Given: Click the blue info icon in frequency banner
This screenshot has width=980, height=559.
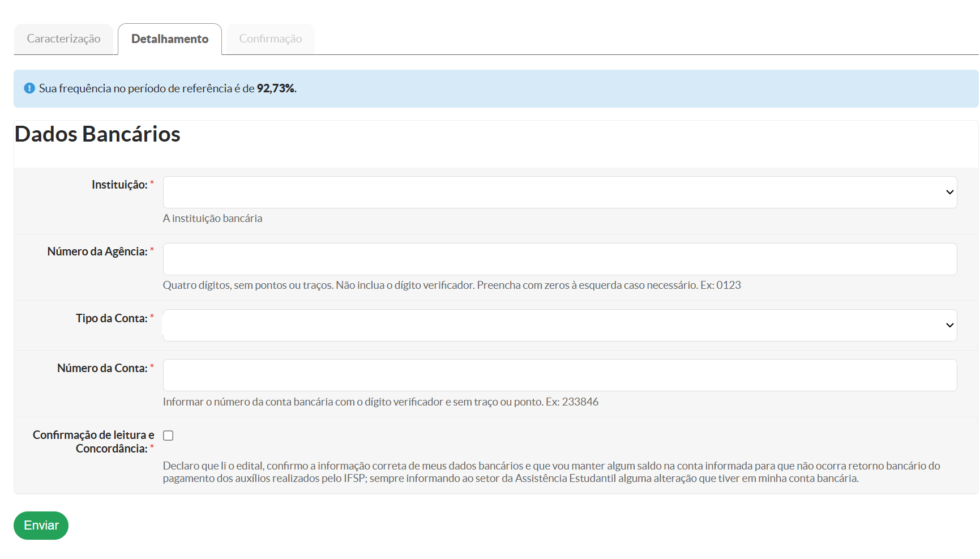Looking at the screenshot, I should 29,88.
